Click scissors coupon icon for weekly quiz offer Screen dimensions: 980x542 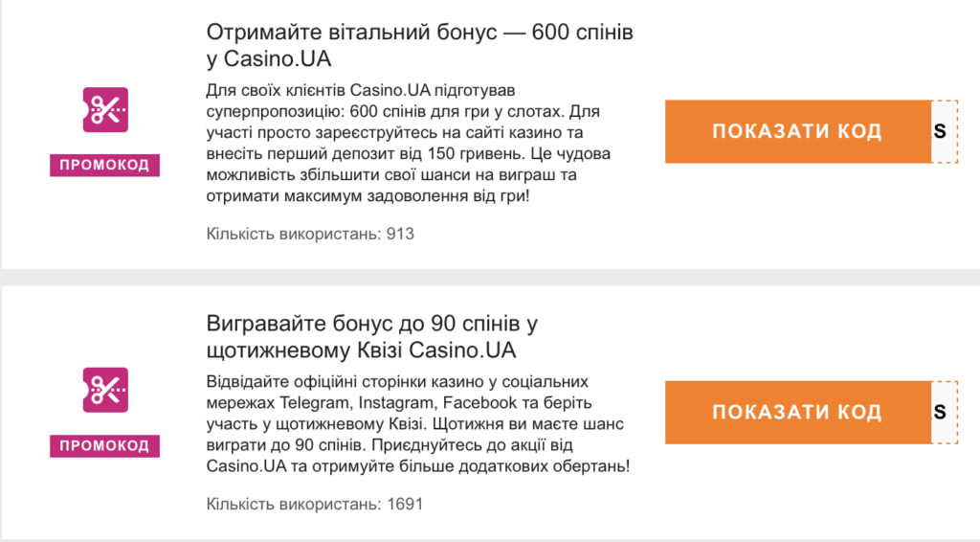coord(104,390)
